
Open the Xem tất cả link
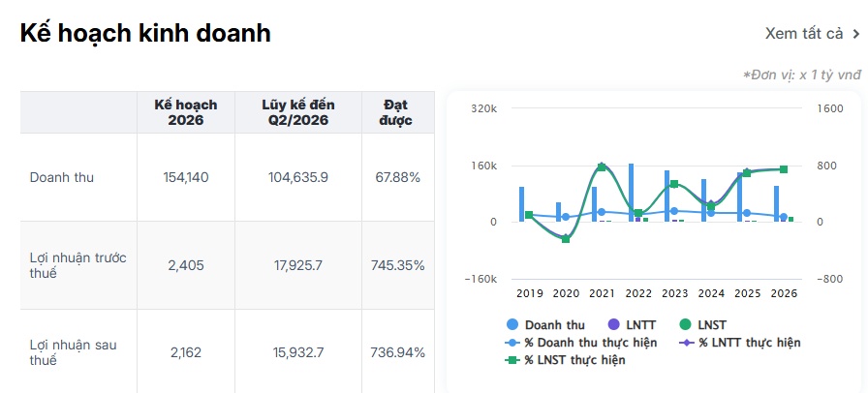click(804, 34)
